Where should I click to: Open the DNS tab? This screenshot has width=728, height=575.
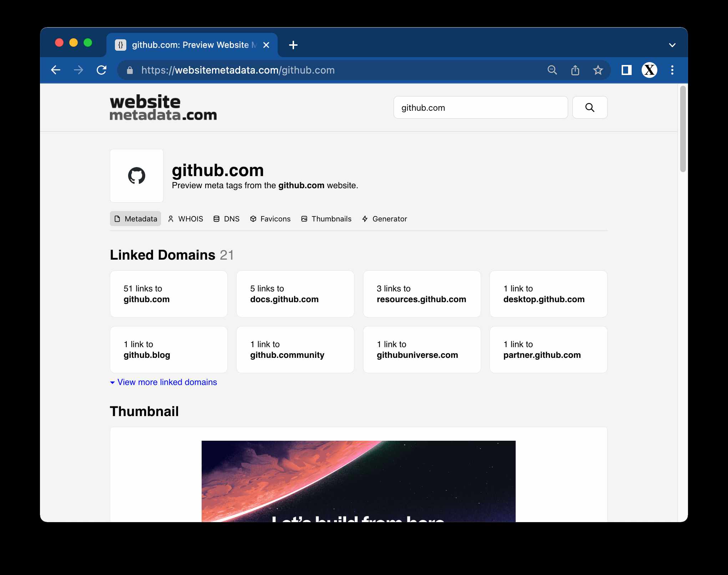point(227,219)
